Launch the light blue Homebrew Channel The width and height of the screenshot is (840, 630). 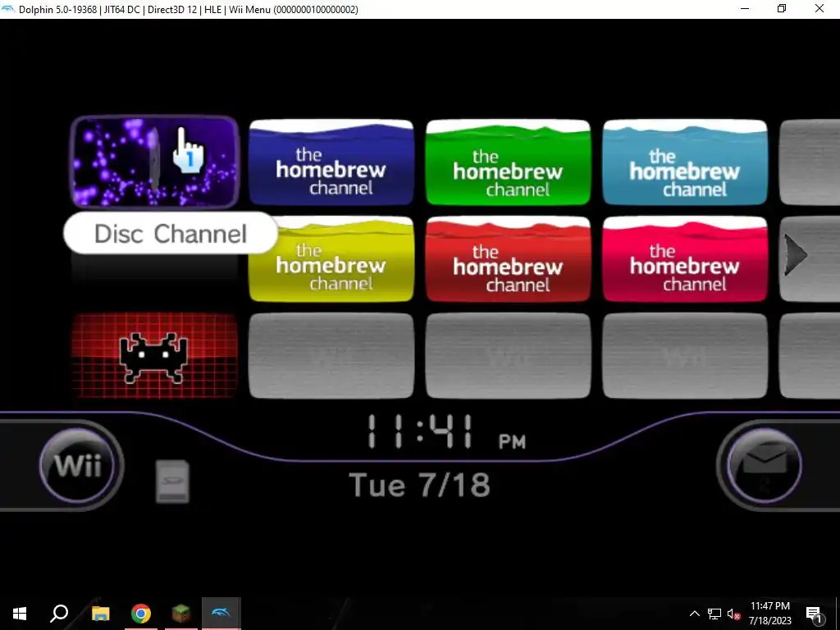click(x=685, y=162)
